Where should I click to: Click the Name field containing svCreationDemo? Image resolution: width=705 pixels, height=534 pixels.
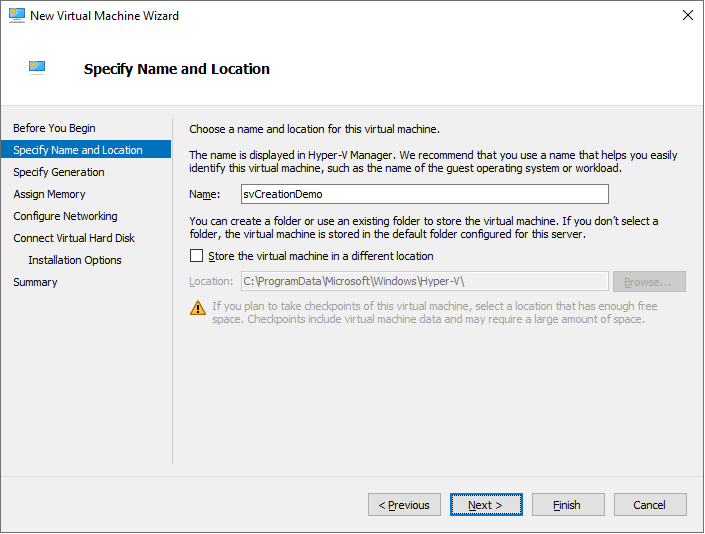424,194
